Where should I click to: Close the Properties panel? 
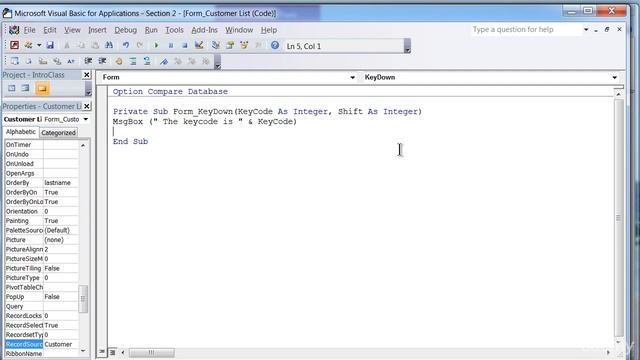(87, 106)
